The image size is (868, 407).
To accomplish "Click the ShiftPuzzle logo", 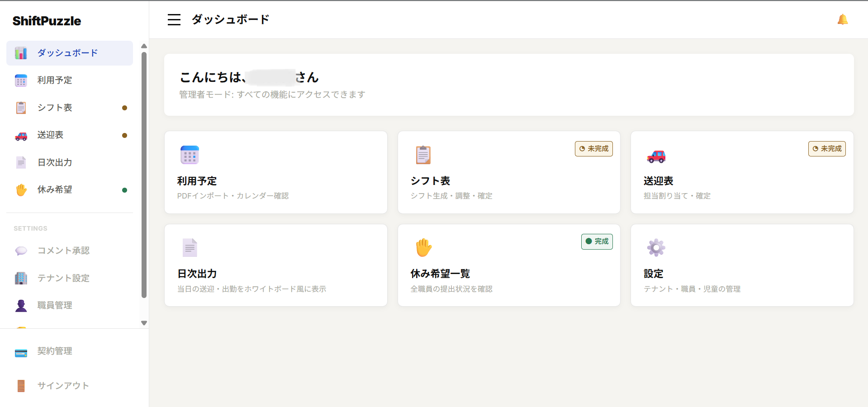I will tap(47, 21).
